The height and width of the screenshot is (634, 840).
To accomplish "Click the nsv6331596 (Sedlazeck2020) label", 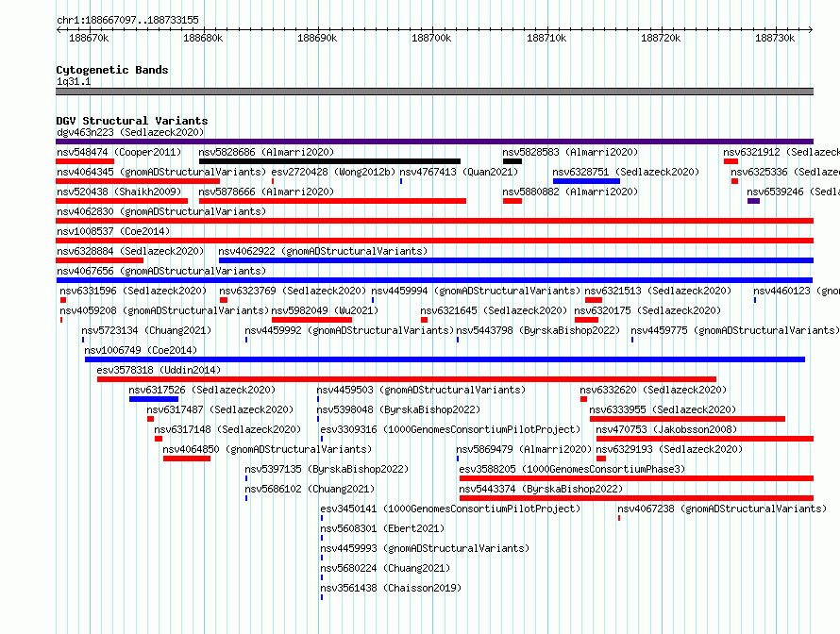I will point(133,291).
